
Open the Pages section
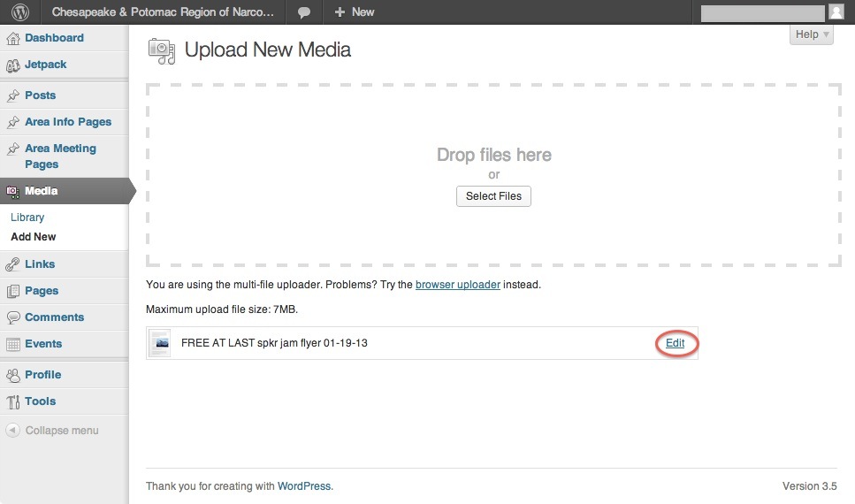[42, 291]
